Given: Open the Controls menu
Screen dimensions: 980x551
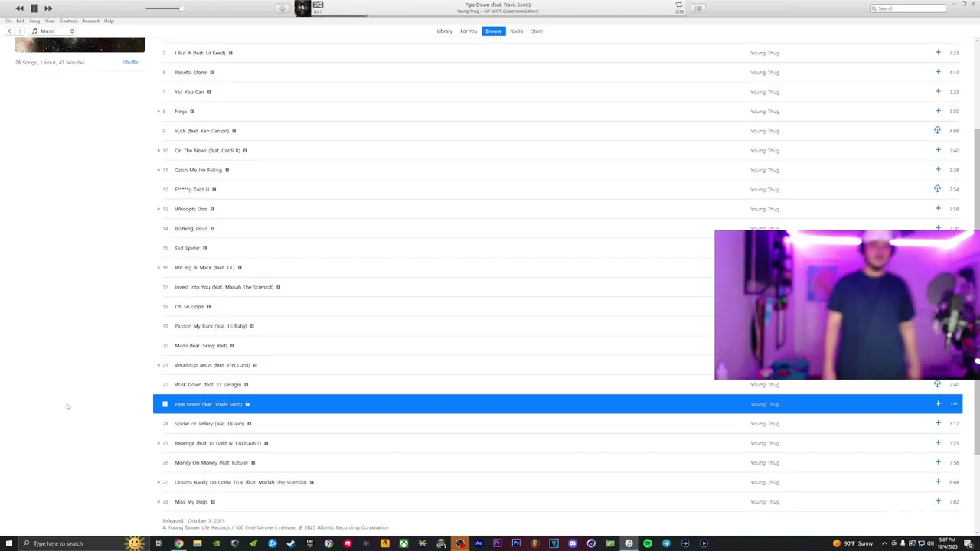Looking at the screenshot, I should pyautogui.click(x=68, y=21).
